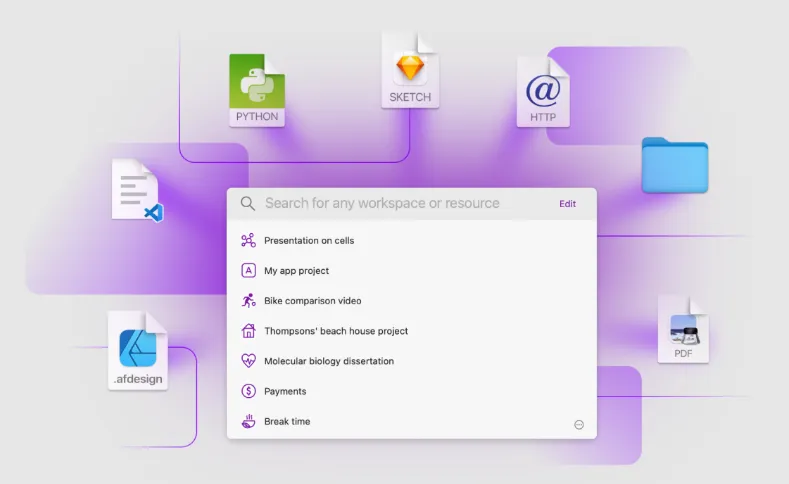Image resolution: width=789 pixels, height=484 pixels.
Task: Click the house icon beside Thompsons' beach house project
Action: point(248,331)
